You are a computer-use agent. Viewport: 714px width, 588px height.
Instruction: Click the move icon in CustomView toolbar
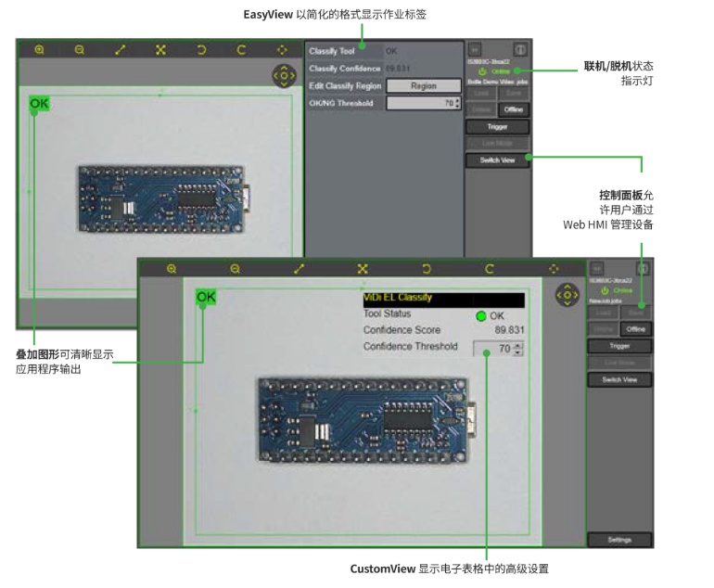coord(554,269)
